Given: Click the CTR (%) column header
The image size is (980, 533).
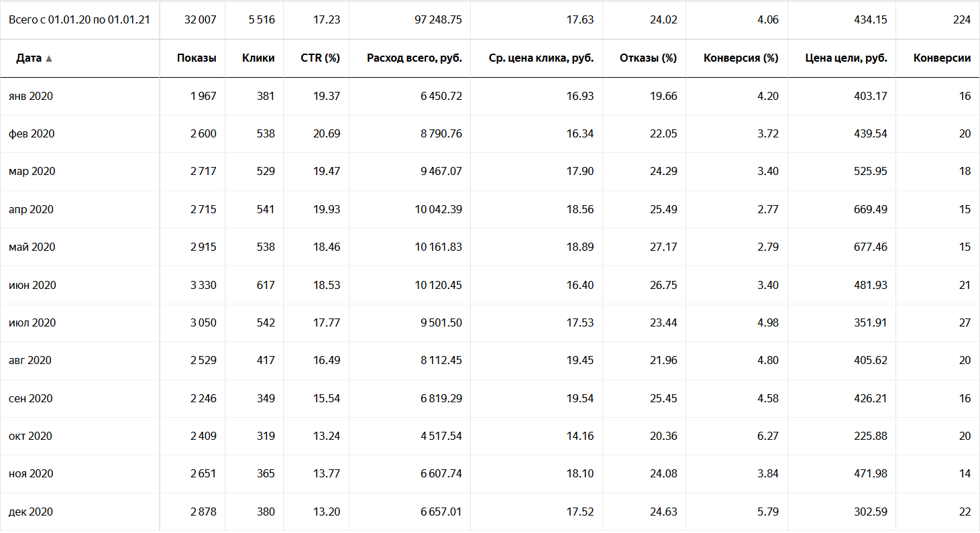Looking at the screenshot, I should click(321, 58).
